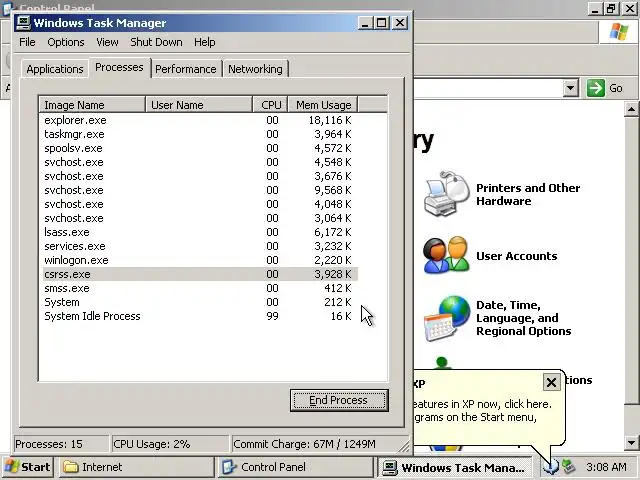Select the System process row
Image resolution: width=640 pixels, height=480 pixels.
point(200,302)
